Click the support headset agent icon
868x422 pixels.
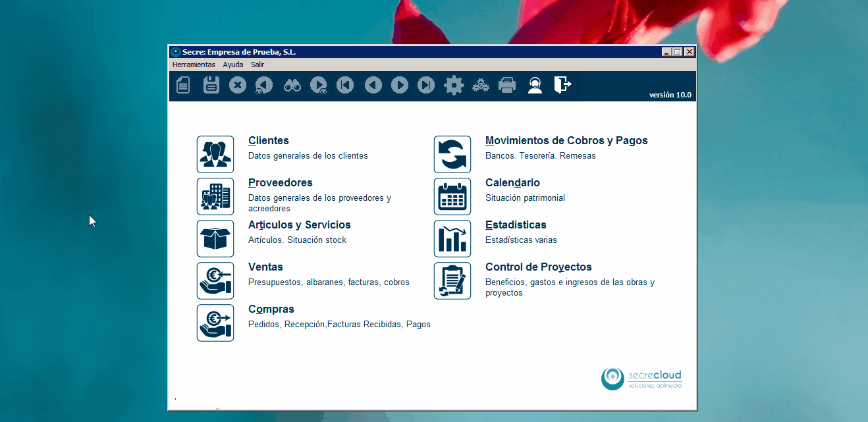(x=535, y=85)
